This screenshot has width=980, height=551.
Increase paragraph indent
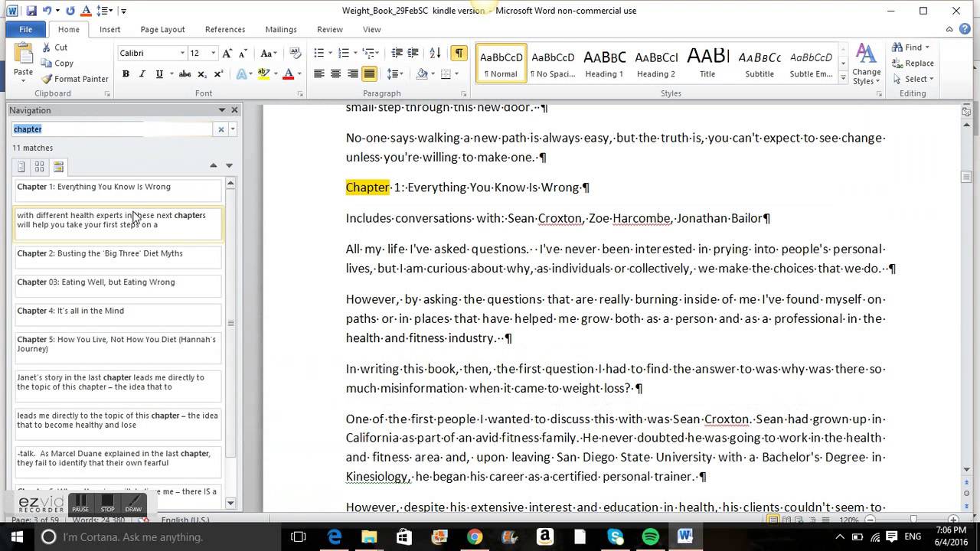pyautogui.click(x=413, y=53)
